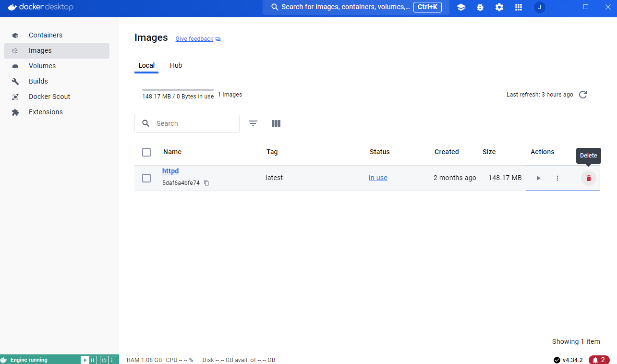617x364 pixels.
Task: Sort by the Status column header
Action: pyautogui.click(x=380, y=152)
